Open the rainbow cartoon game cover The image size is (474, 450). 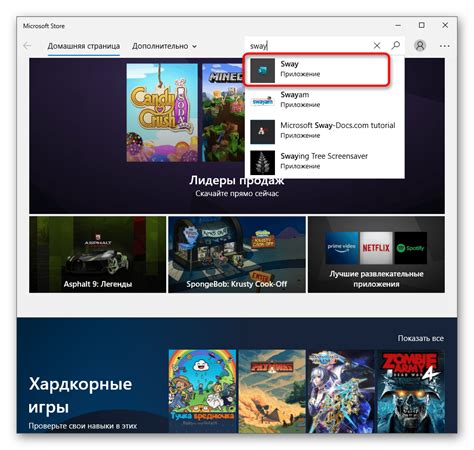pyautogui.click(x=203, y=391)
